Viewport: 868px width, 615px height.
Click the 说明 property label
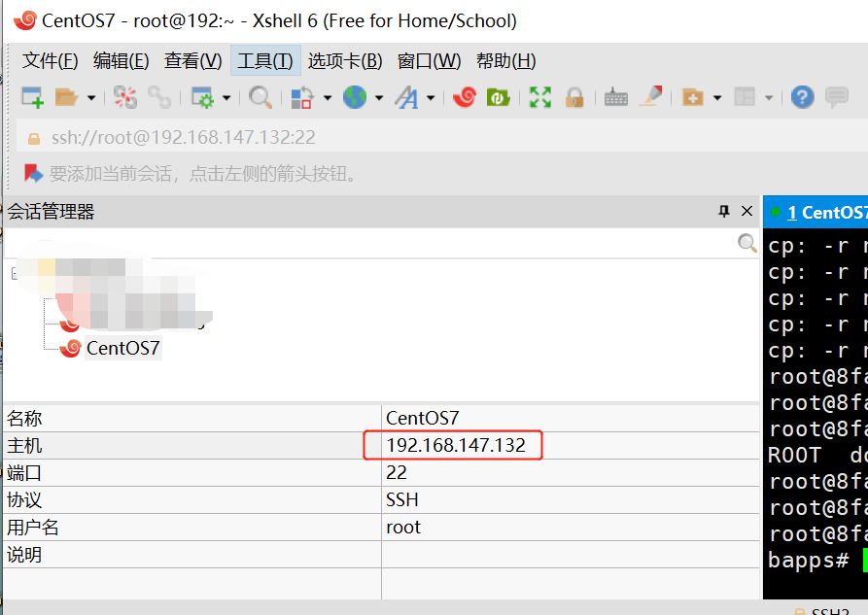tap(24, 554)
